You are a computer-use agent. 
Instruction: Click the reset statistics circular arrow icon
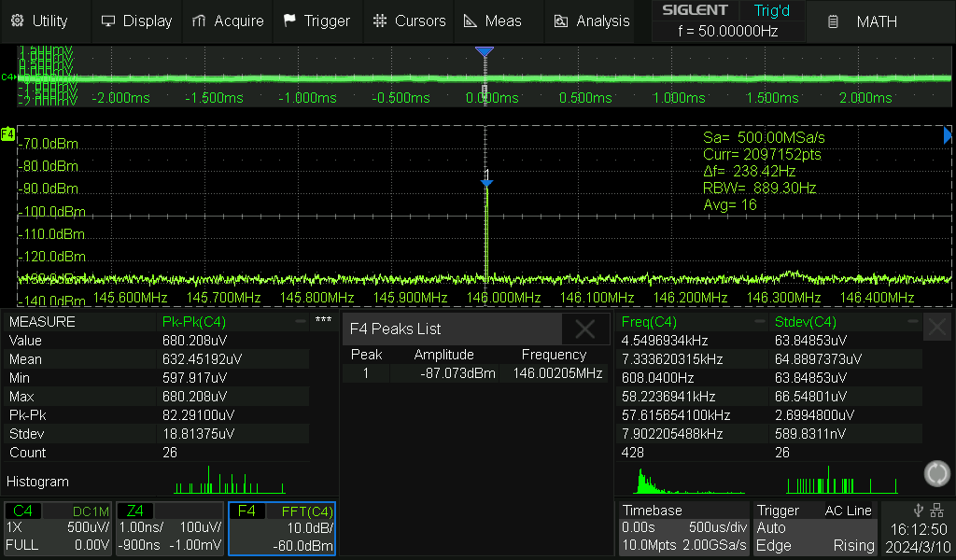tap(936, 473)
